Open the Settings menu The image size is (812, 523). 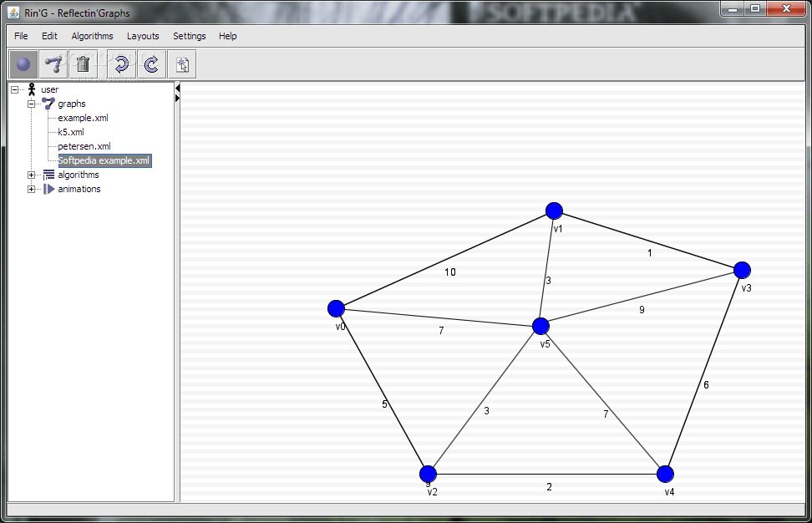point(190,36)
